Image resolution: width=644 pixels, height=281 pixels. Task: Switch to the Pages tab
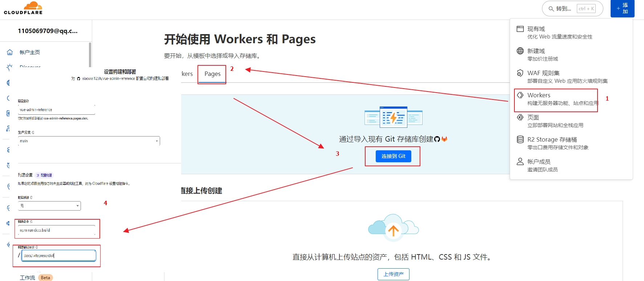point(212,74)
